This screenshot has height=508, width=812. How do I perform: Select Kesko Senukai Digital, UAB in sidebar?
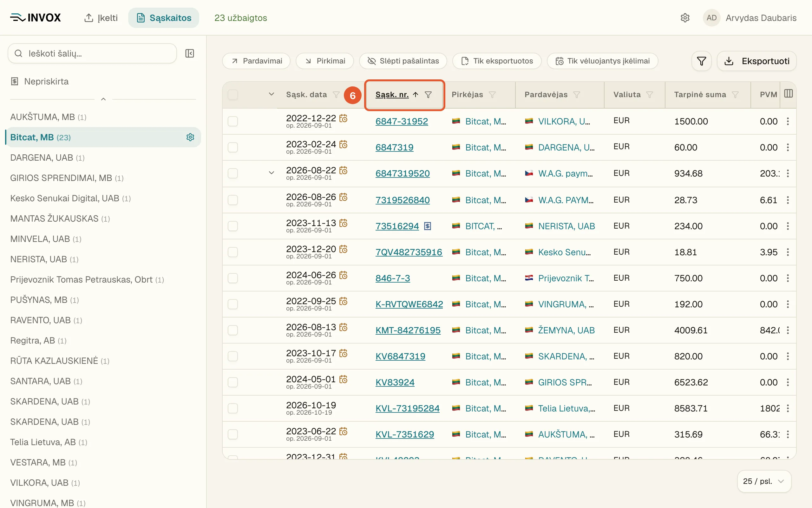70,198
